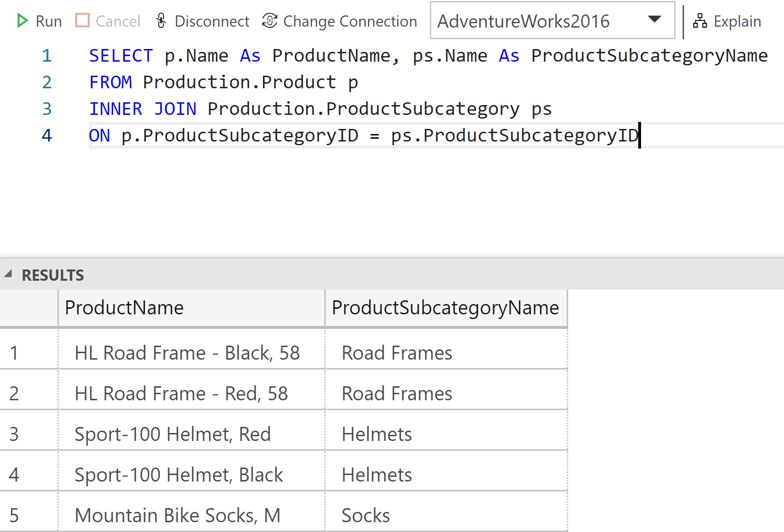Click the Explain query plan icon
Viewport: 784px width, 532px height.
(699, 21)
